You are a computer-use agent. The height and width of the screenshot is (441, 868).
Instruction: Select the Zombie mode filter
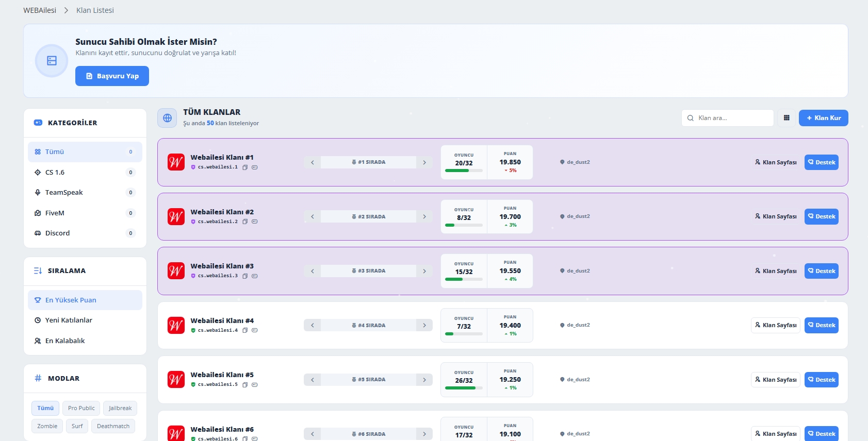pyautogui.click(x=47, y=426)
